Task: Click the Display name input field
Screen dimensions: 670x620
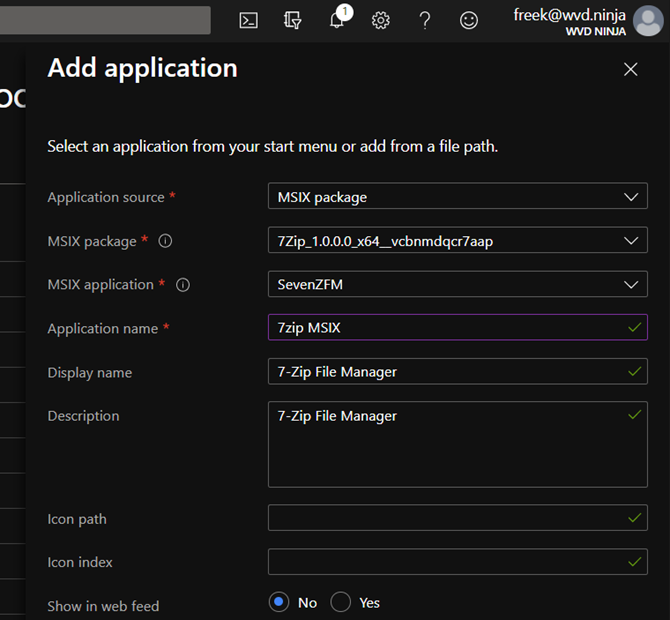Action: 458,371
